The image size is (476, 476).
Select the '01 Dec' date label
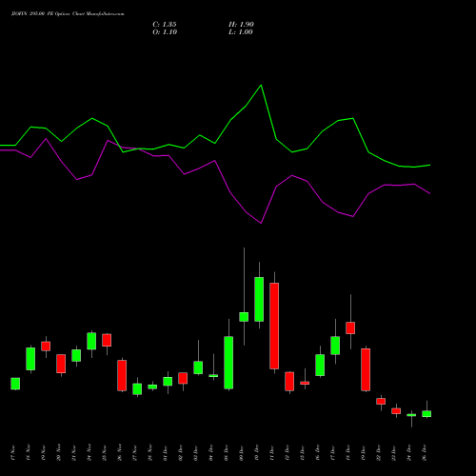(x=166, y=453)
